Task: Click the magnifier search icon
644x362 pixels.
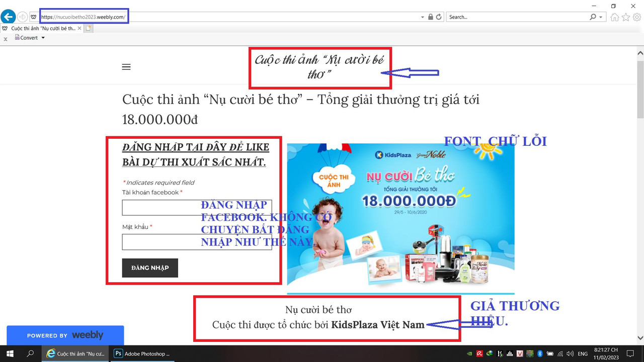Action: pyautogui.click(x=593, y=17)
